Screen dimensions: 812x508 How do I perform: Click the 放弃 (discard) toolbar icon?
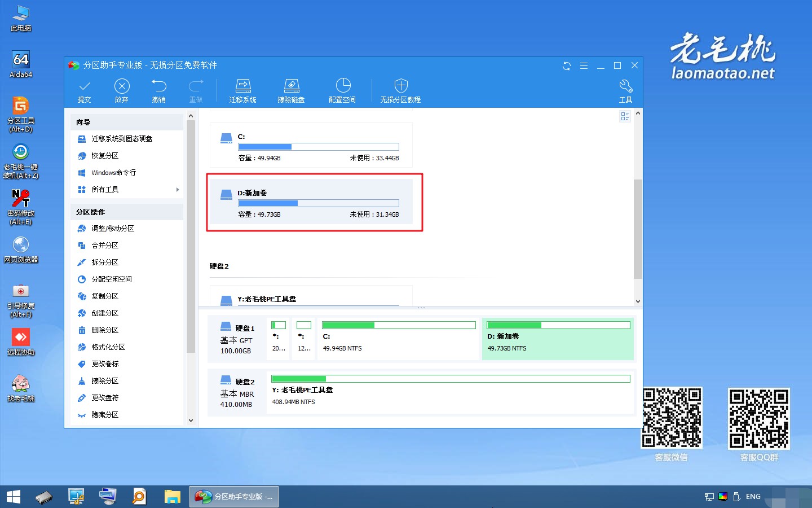(122, 91)
